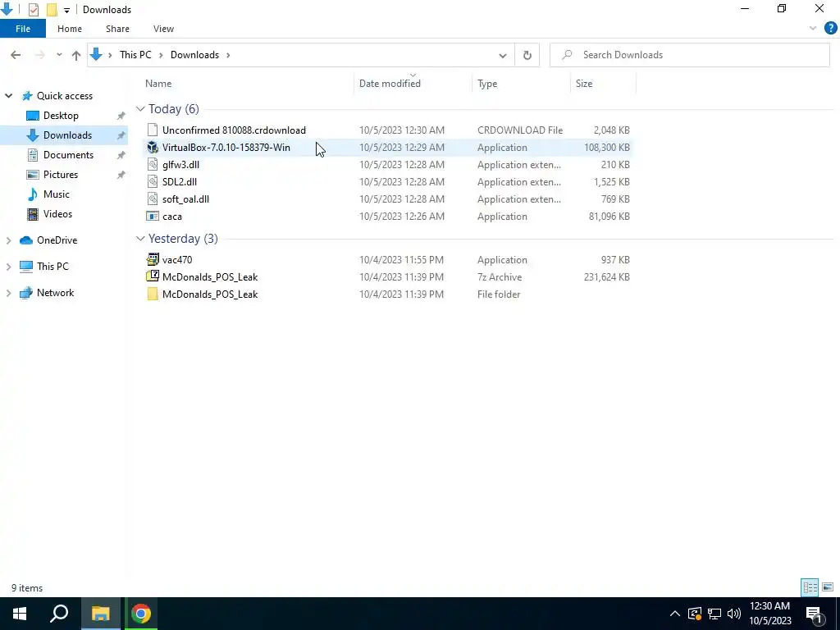Select Documents in the navigation pane

(68, 155)
